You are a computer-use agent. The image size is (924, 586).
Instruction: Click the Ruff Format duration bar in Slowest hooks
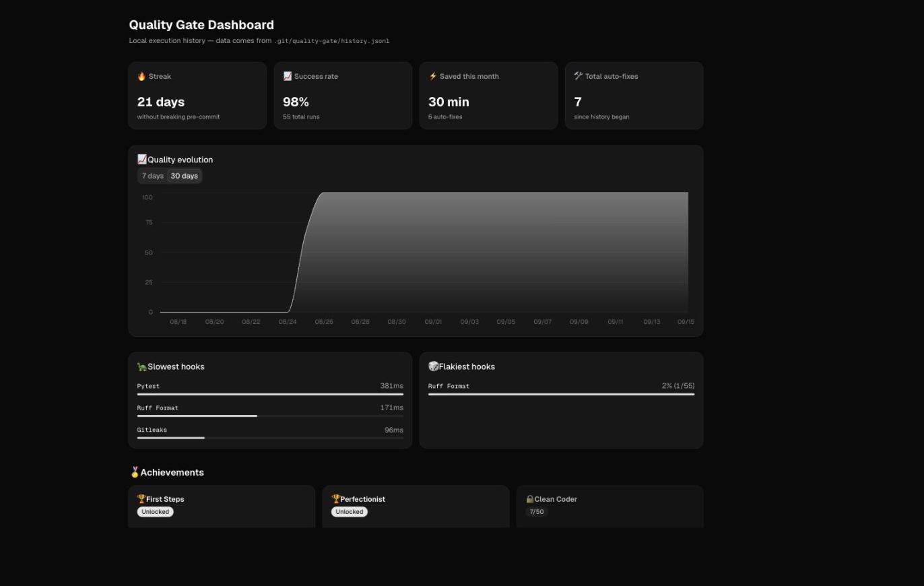click(x=270, y=416)
